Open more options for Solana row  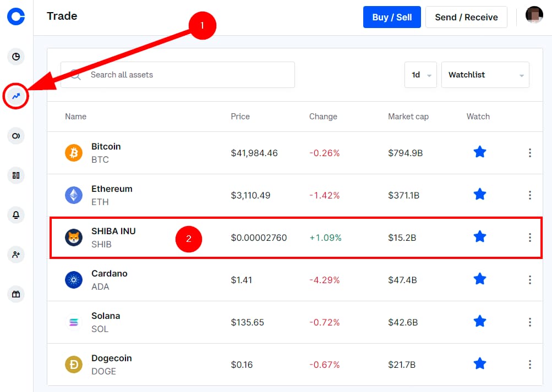coord(530,322)
